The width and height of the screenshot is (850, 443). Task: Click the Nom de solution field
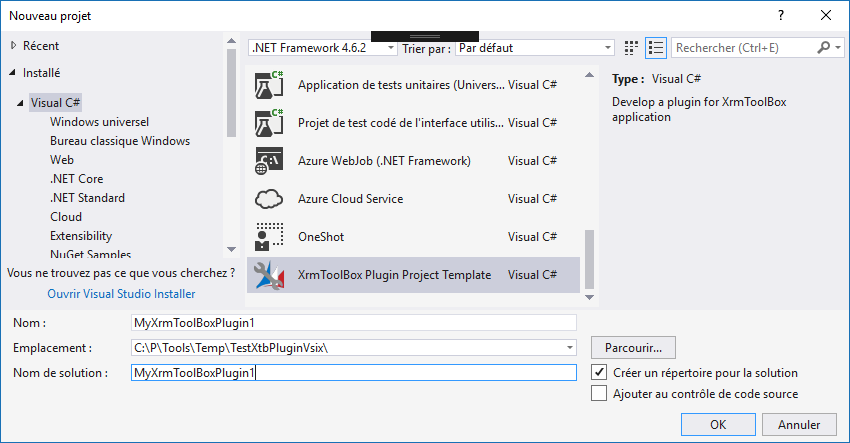coord(353,373)
